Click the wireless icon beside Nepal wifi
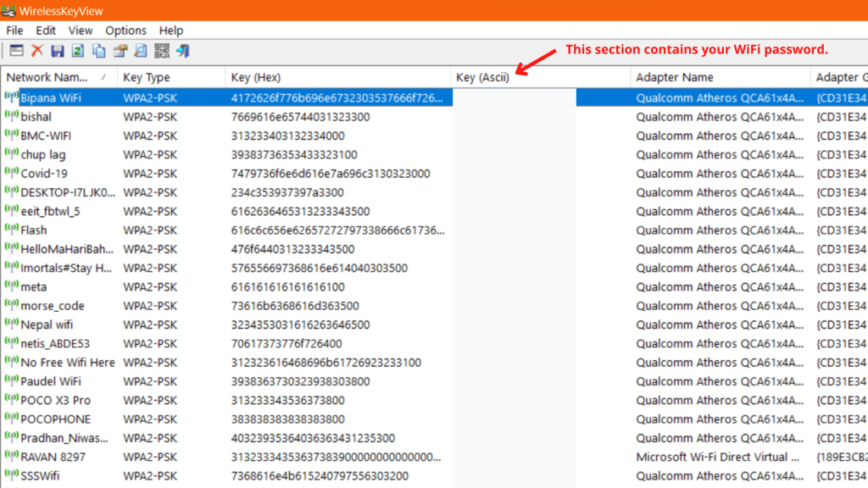 click(11, 324)
